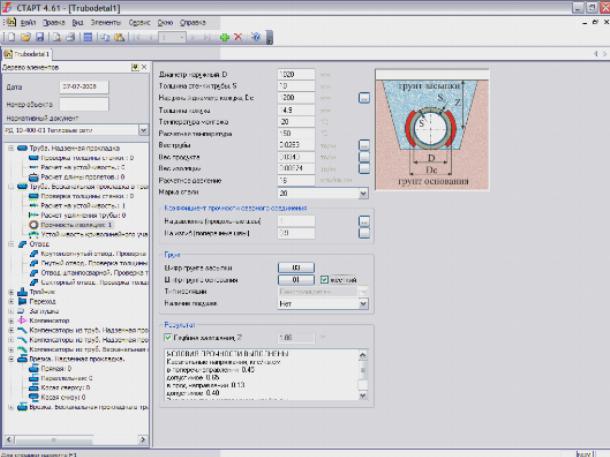The image size is (610, 457).
Task: Toggle the checkbox beside the second soil code
Action: [x=325, y=279]
